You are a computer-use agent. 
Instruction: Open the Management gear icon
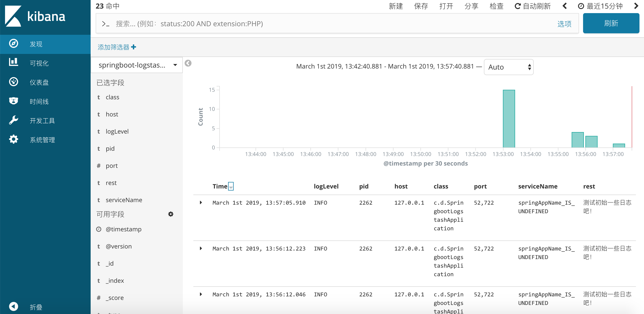click(14, 139)
